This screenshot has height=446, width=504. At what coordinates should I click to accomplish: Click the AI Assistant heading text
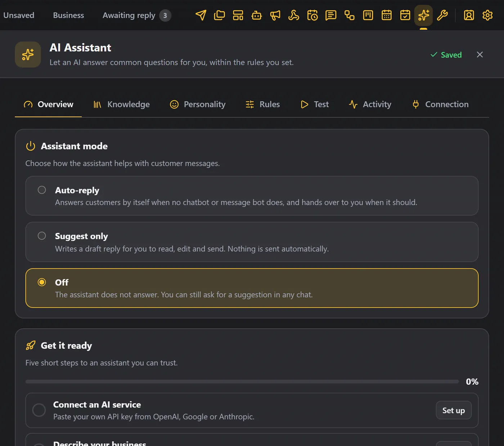click(x=80, y=48)
